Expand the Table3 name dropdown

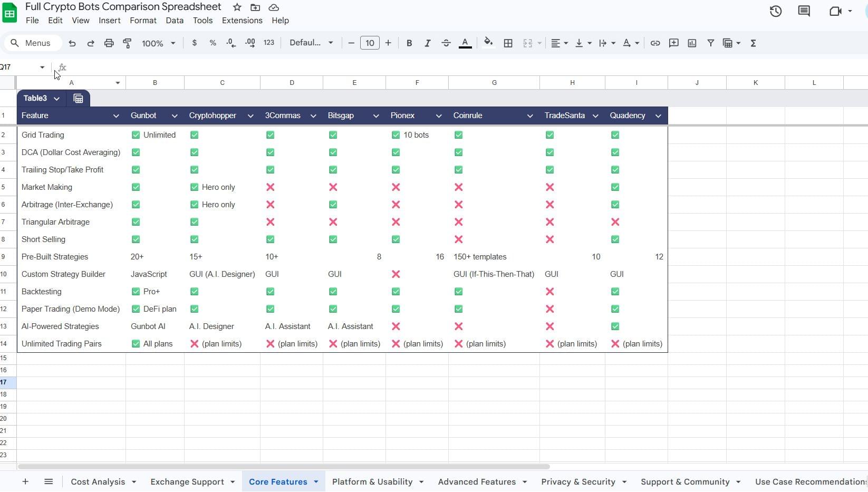pyautogui.click(x=56, y=99)
